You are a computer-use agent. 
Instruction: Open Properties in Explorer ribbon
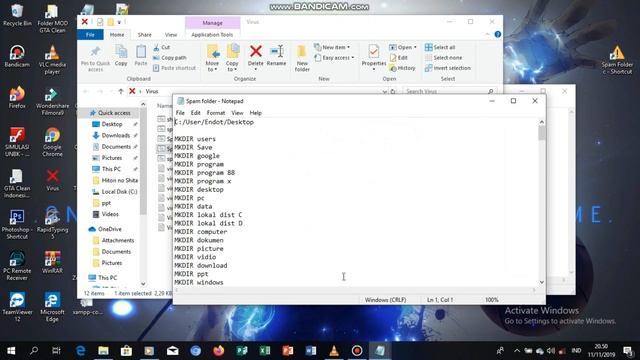373,57
